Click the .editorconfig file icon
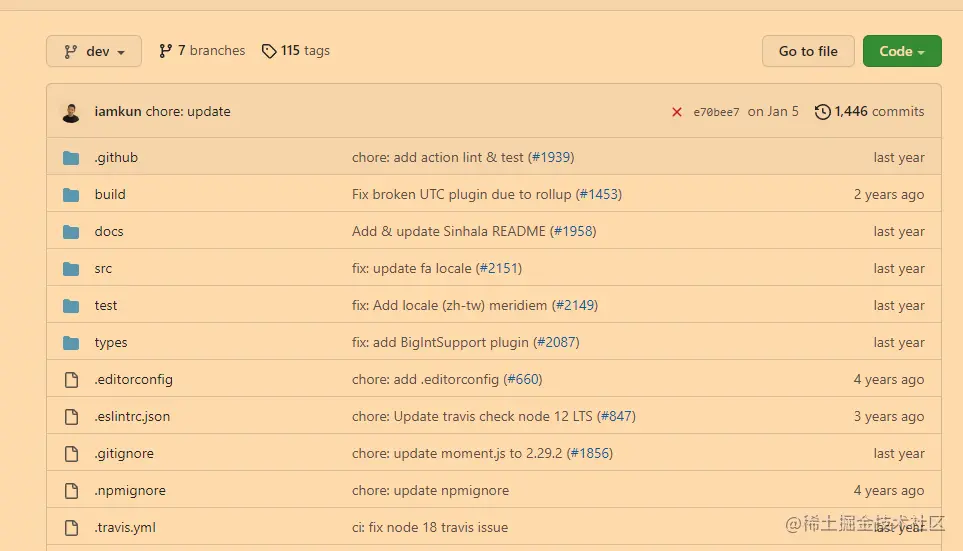 [71, 380]
